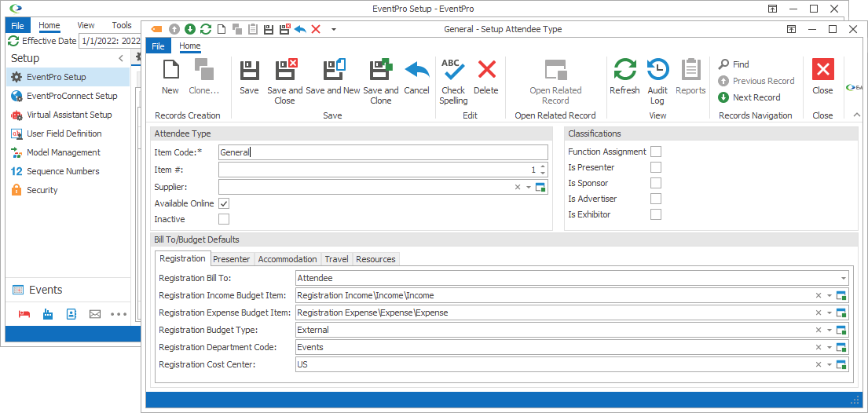Expand Registration Income Budget Item dropdown arrow
868x413 pixels.
(x=830, y=296)
